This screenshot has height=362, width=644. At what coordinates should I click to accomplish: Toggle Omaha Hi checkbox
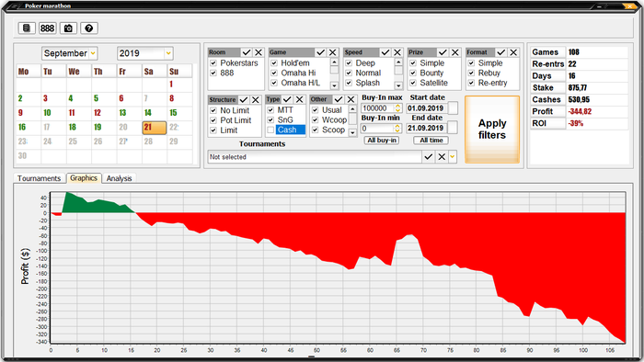(x=274, y=73)
